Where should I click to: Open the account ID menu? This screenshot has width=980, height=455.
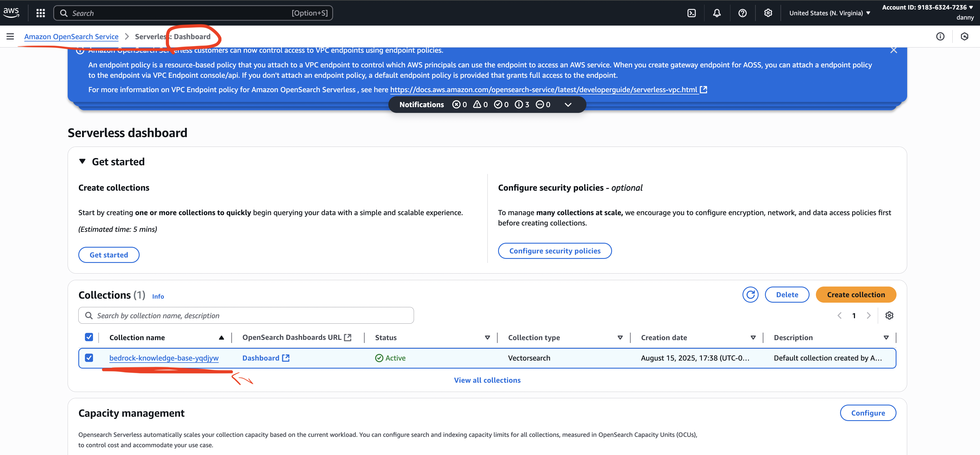927,7
